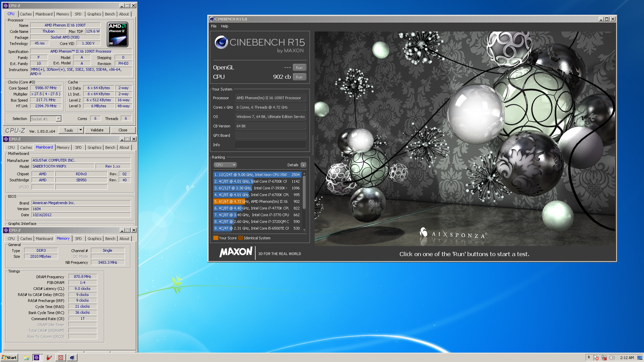Image resolution: width=644 pixels, height=362 pixels.
Task: Activate the CPU-Z taskbar button
Action: [x=37, y=358]
